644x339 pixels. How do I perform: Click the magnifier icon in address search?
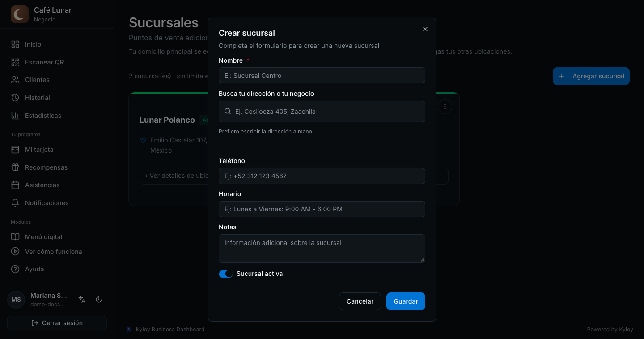click(x=228, y=112)
